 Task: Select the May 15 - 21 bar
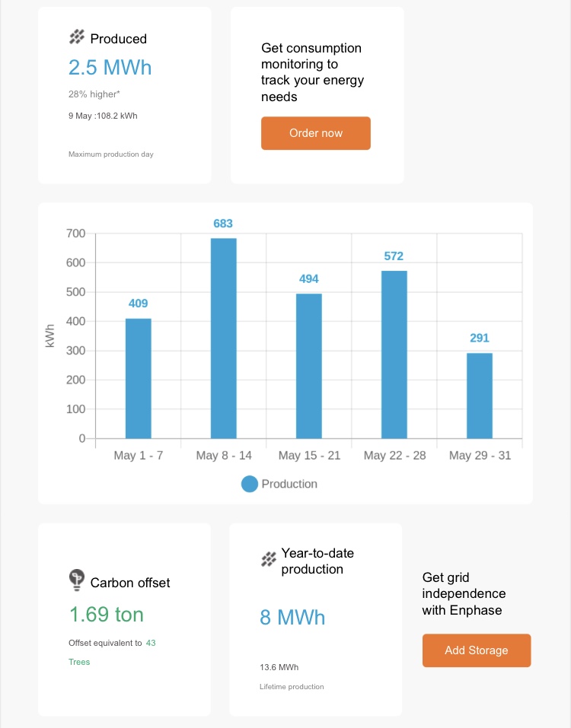click(x=309, y=366)
